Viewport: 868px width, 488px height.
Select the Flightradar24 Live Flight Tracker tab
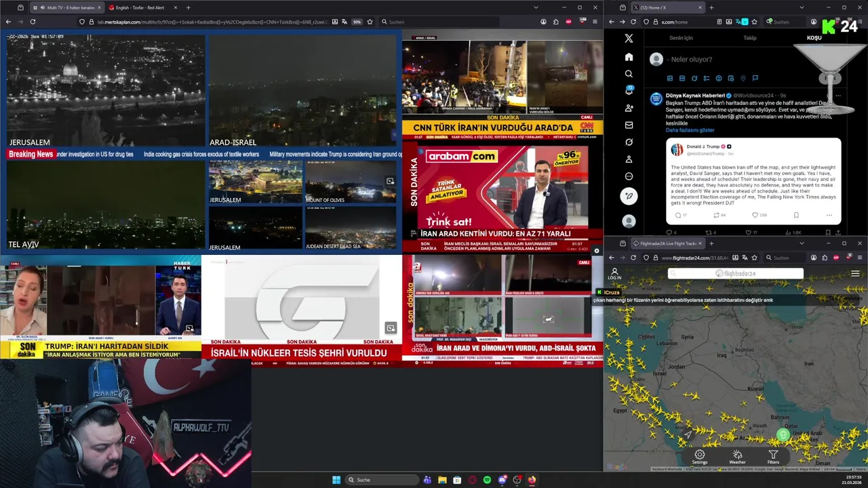(669, 243)
